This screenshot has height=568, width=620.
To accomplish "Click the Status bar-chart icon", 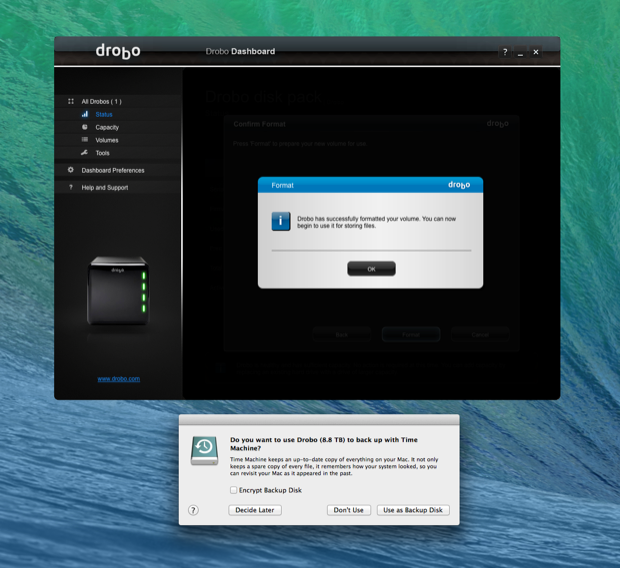I will pos(85,114).
